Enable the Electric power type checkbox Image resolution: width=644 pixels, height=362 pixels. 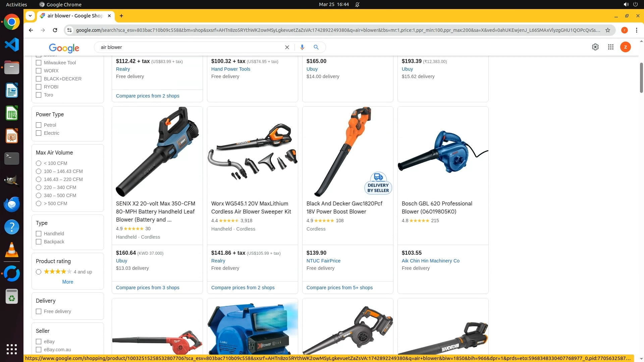tap(39, 133)
